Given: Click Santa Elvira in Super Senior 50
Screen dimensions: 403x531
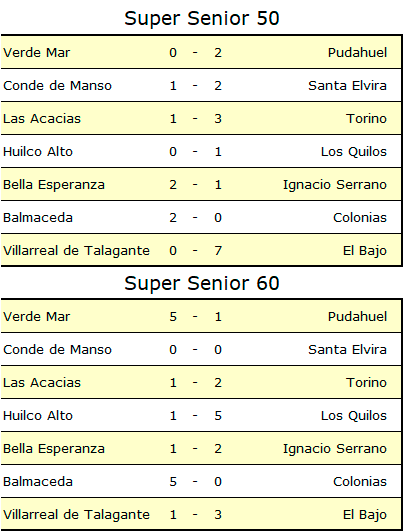Looking at the screenshot, I should [347, 86].
